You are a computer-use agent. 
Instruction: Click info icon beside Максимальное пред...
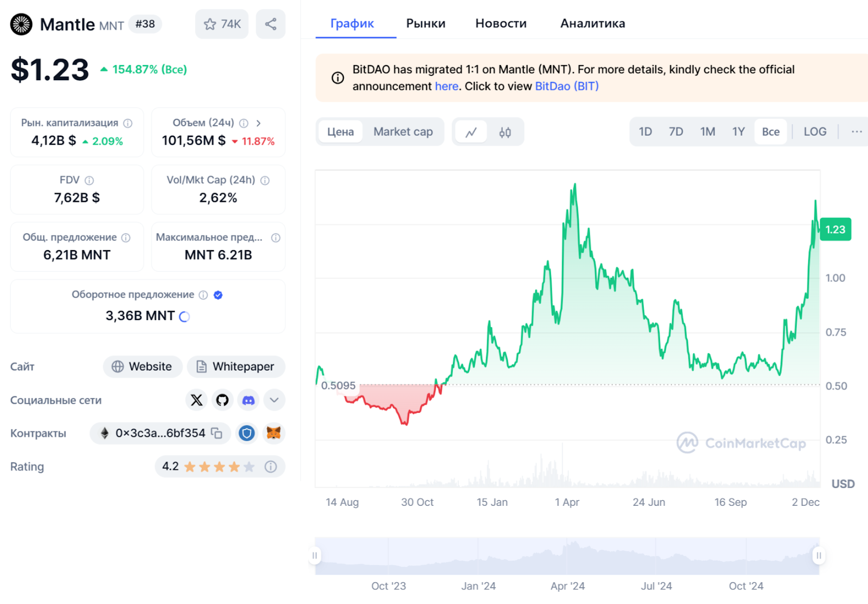coord(276,238)
